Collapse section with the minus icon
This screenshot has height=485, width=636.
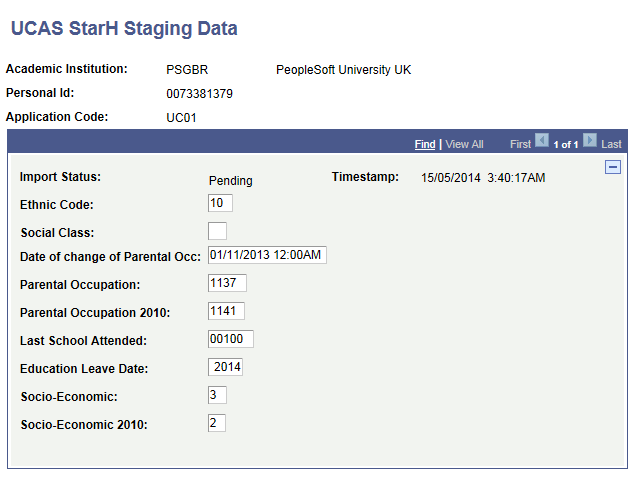click(613, 168)
